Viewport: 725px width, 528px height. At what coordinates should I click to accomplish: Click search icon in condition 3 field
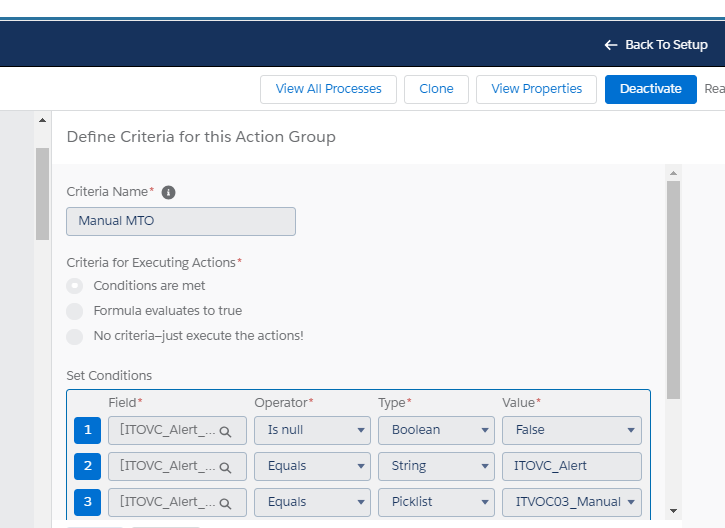226,503
